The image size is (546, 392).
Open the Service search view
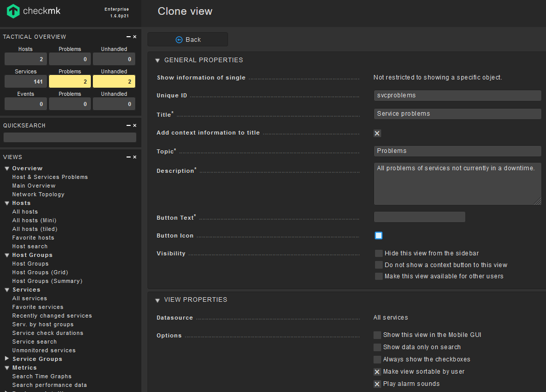(x=35, y=342)
